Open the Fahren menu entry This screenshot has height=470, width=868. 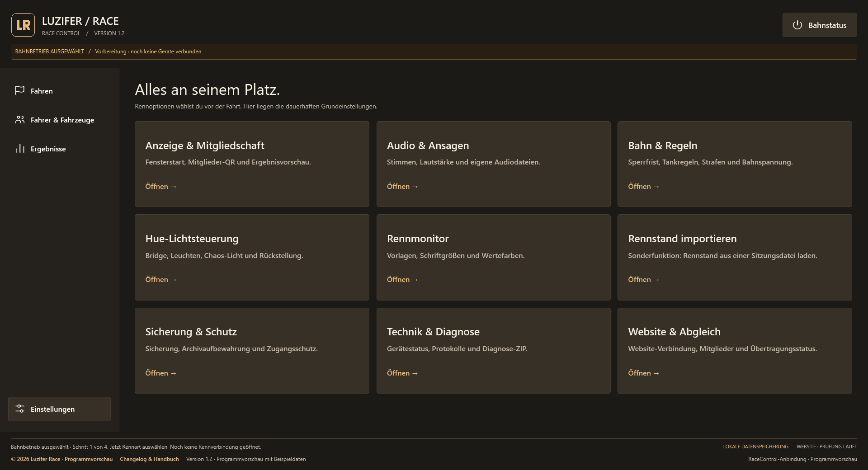coord(59,91)
